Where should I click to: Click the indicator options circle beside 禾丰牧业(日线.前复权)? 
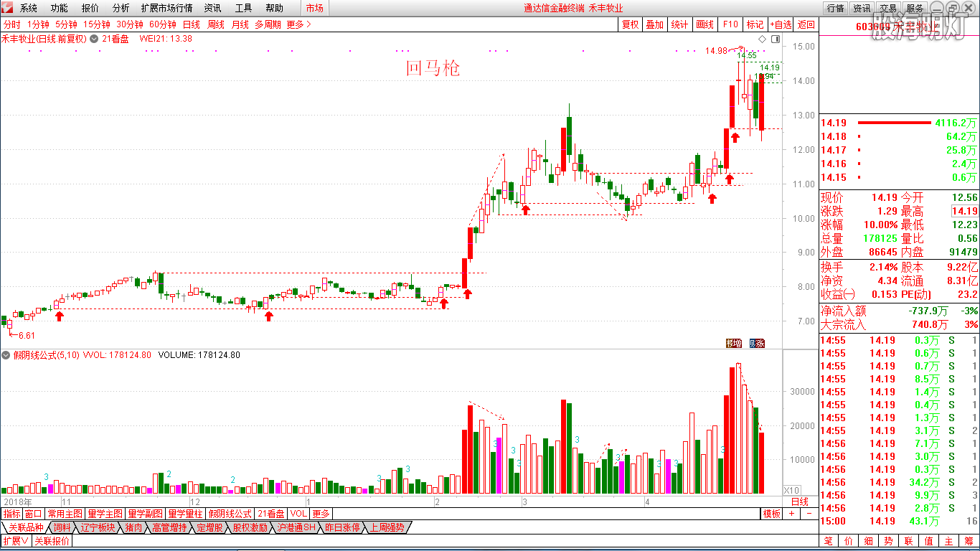point(94,39)
